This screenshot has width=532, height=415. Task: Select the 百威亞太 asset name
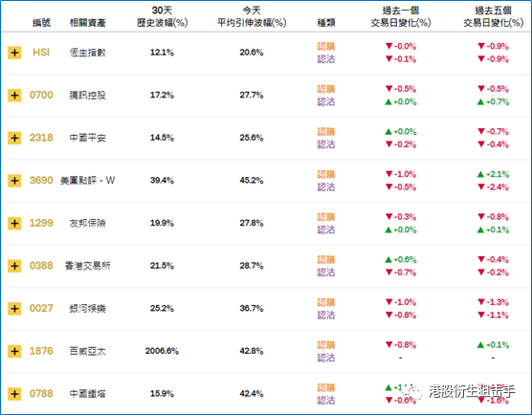(87, 351)
